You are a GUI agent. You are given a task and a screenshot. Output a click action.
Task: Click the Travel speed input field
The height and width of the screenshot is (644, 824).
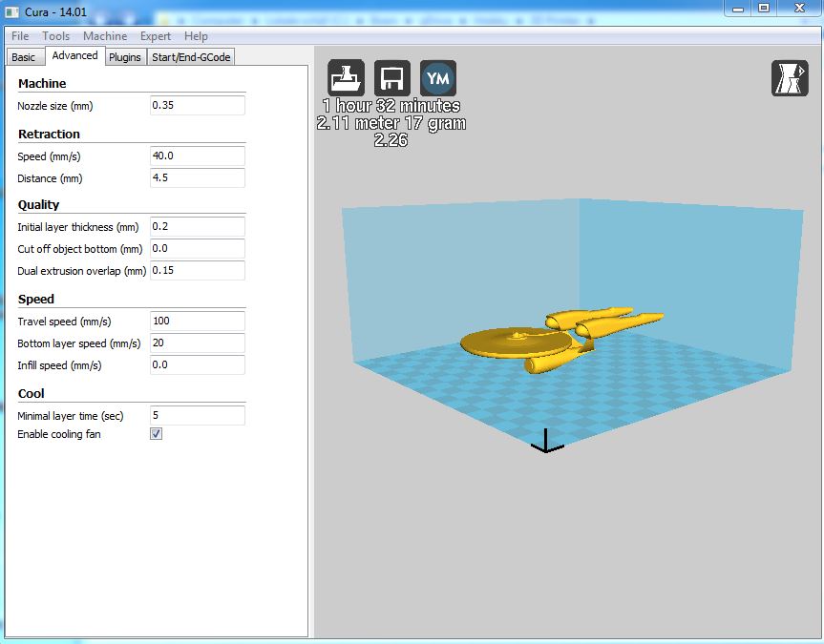click(198, 321)
